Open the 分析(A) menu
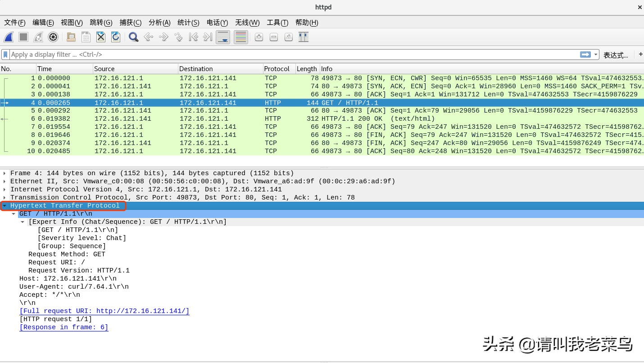The image size is (644, 363). [159, 23]
